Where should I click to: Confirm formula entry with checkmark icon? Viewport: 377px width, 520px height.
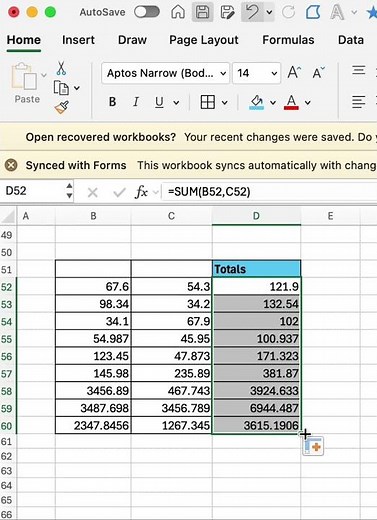119,192
